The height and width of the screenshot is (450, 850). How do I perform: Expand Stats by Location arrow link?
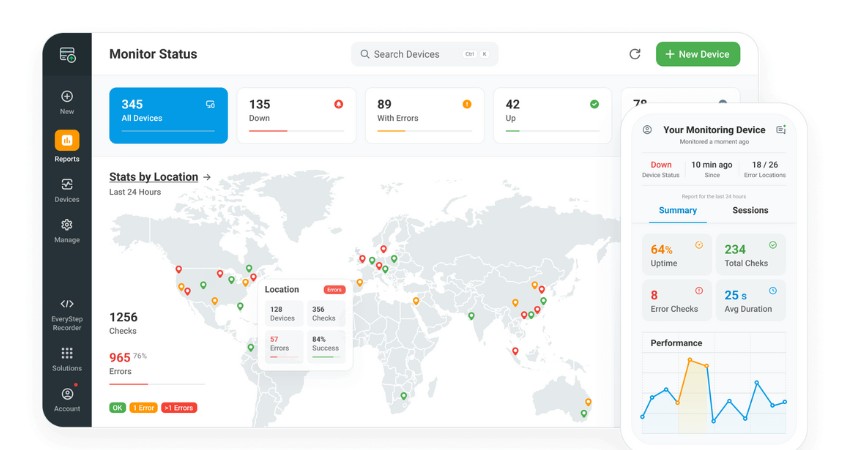207,177
